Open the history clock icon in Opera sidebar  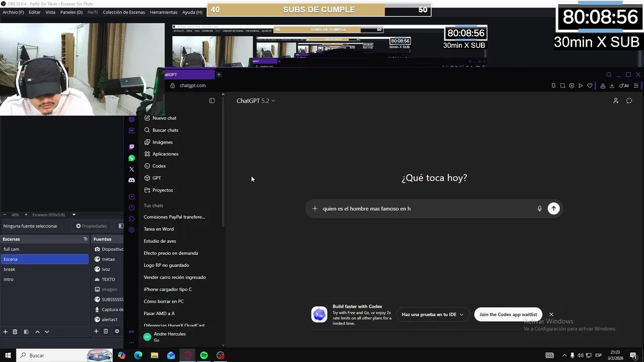(132, 208)
